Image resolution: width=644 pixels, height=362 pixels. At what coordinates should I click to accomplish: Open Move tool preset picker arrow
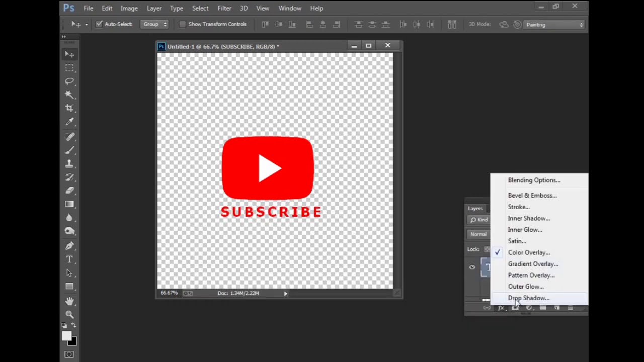pos(87,24)
